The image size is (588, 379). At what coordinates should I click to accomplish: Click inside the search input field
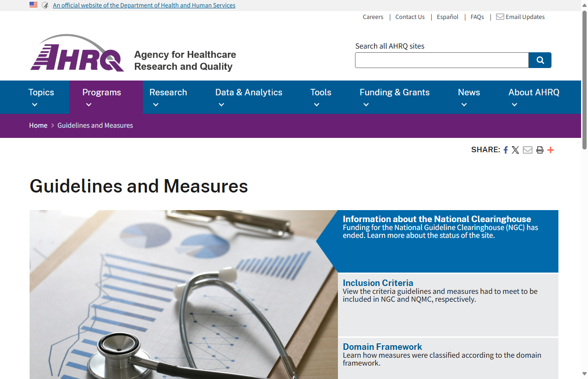point(441,60)
